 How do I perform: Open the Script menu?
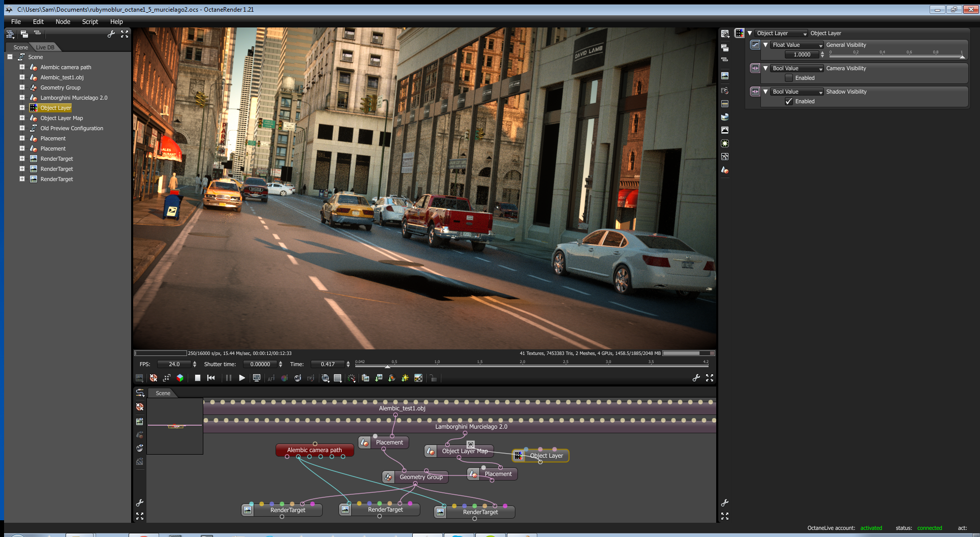tap(90, 21)
